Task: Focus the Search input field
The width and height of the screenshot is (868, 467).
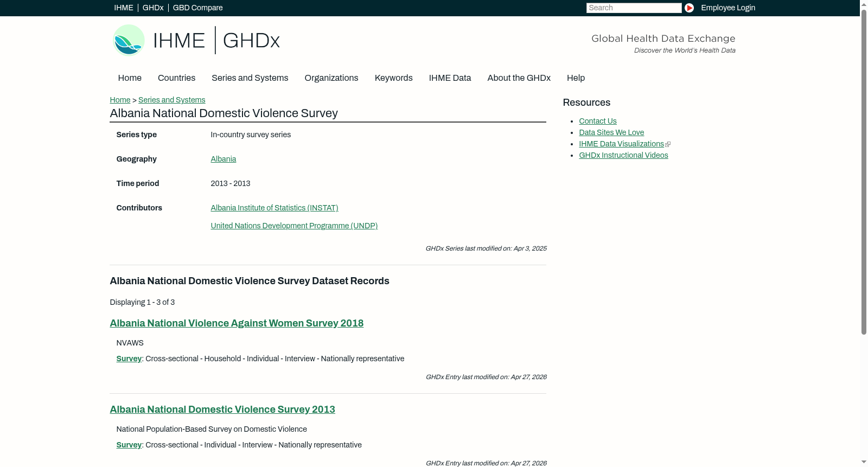Action: [x=634, y=8]
